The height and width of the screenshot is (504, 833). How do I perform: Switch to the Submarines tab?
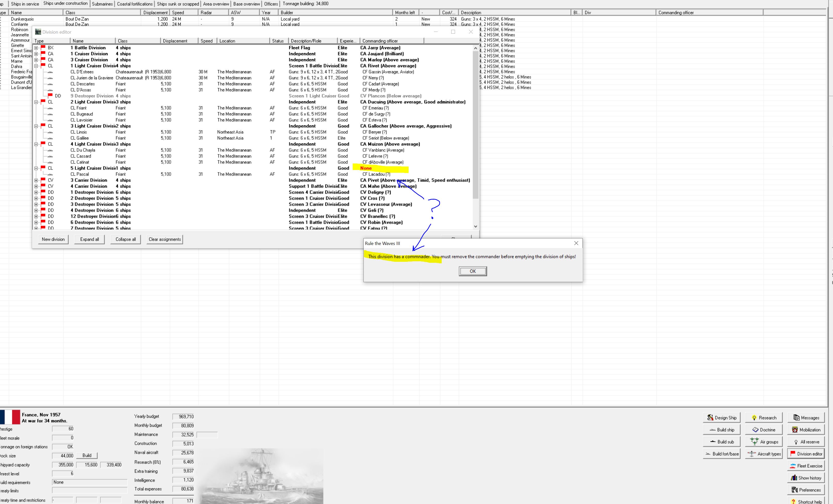tap(102, 4)
